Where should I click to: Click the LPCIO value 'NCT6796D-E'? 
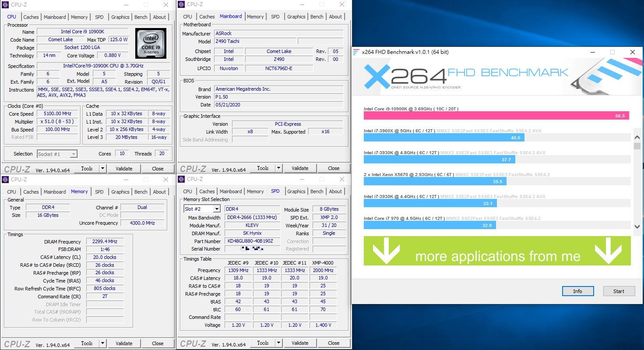279,68
